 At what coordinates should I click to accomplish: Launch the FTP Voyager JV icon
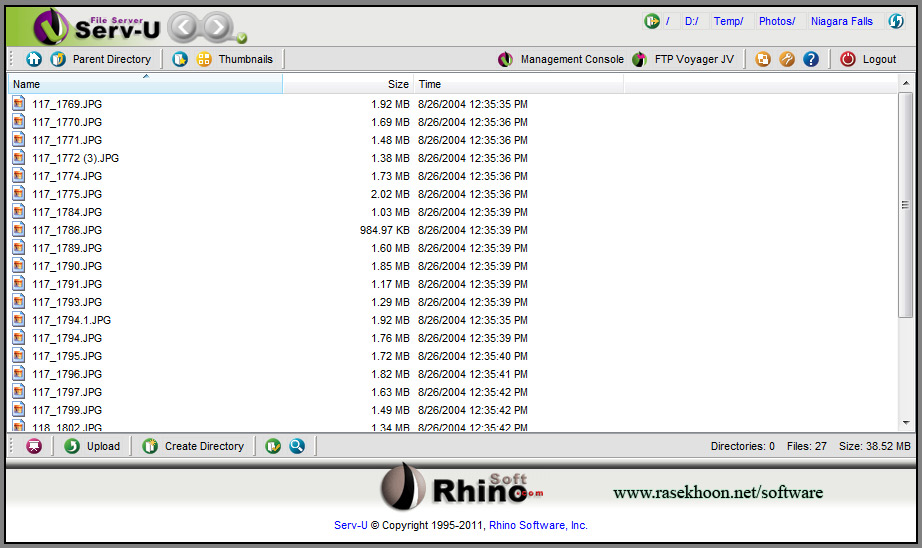click(639, 59)
